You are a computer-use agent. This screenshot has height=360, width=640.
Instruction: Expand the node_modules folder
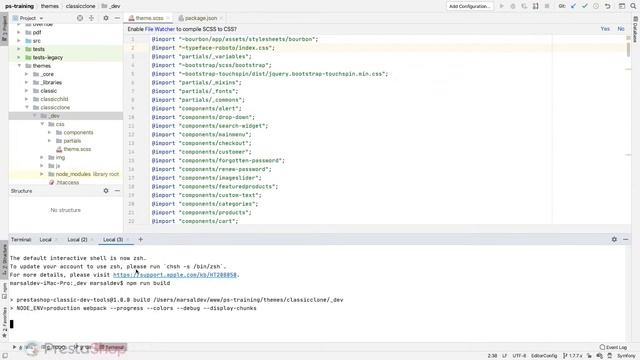click(42, 174)
